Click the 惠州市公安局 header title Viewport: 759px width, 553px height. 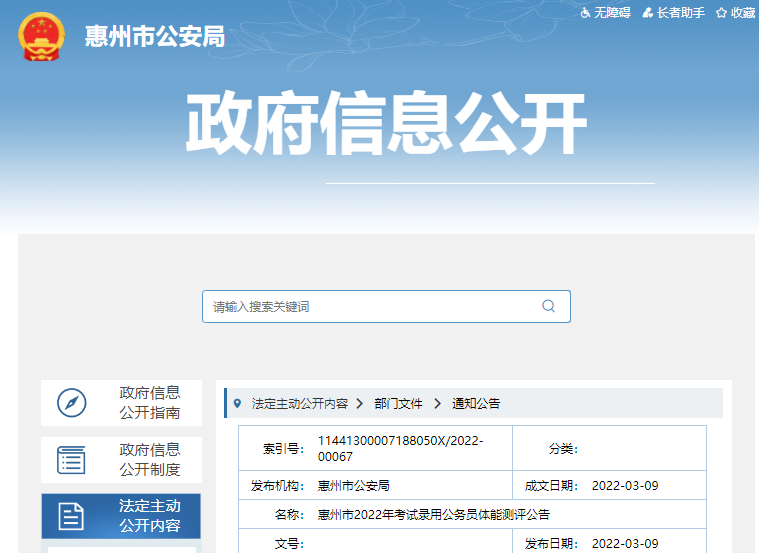tap(155, 38)
